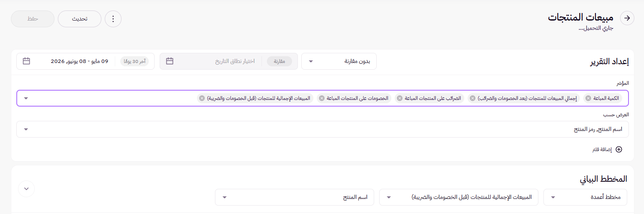This screenshot has height=214, width=644.
Task: Click the مبيعات المنتجات page title
Action: click(x=581, y=17)
